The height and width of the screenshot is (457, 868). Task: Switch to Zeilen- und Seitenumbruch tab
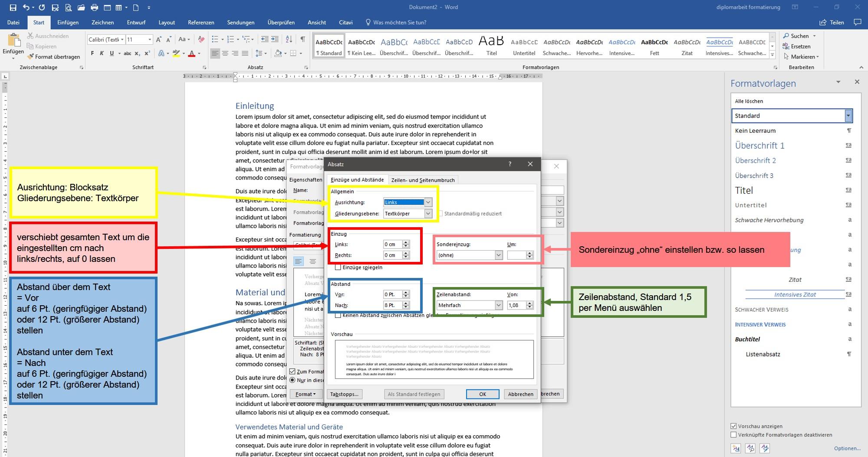(x=423, y=180)
